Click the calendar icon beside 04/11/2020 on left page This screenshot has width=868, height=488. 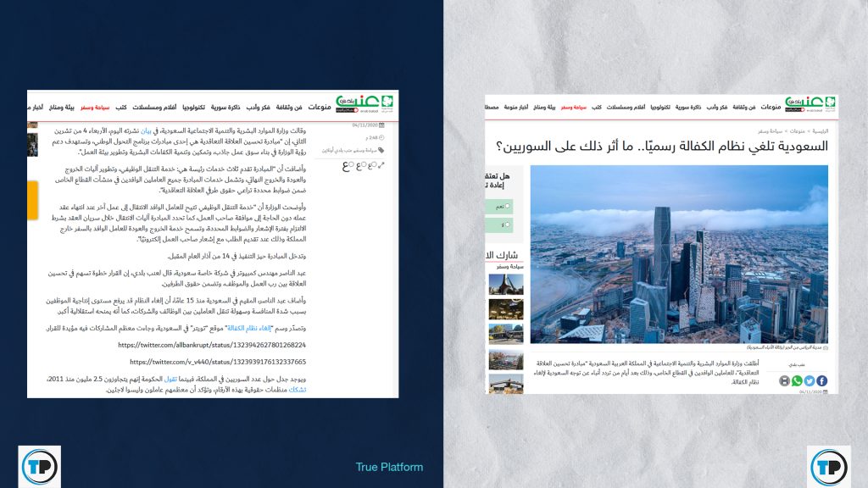[381, 125]
